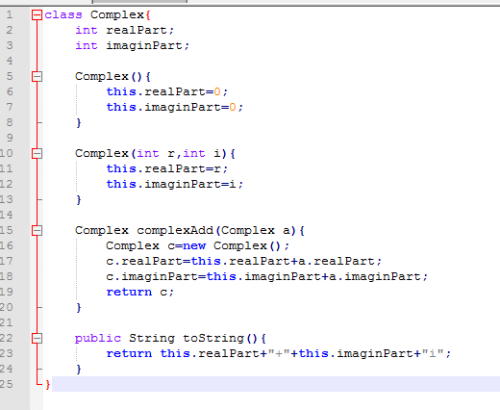This screenshot has width=500, height=410.
Task: Place cursor in 'realPart' field declaration
Action: coord(136,30)
